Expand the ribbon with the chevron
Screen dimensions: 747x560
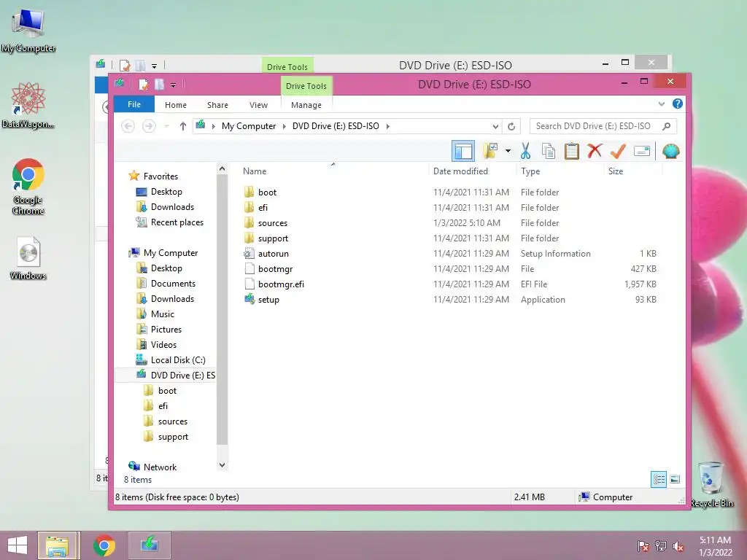[661, 104]
